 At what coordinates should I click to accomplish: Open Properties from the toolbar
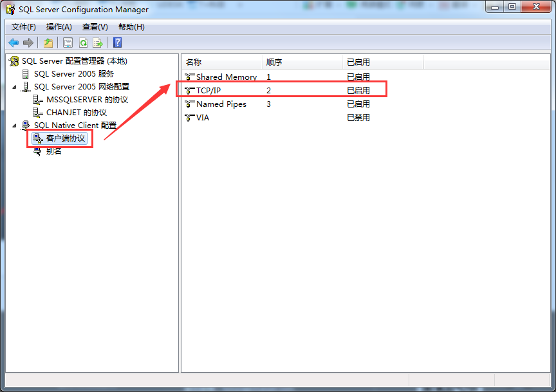coord(68,43)
